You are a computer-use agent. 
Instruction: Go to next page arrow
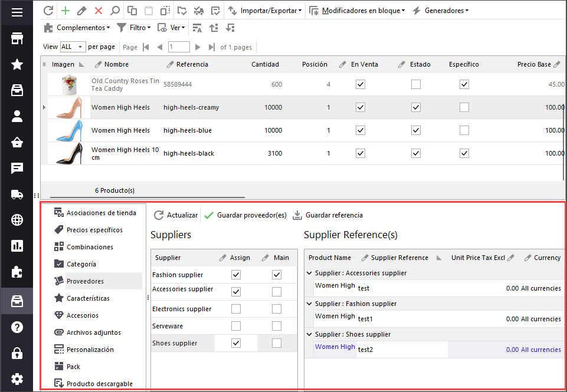click(x=198, y=47)
